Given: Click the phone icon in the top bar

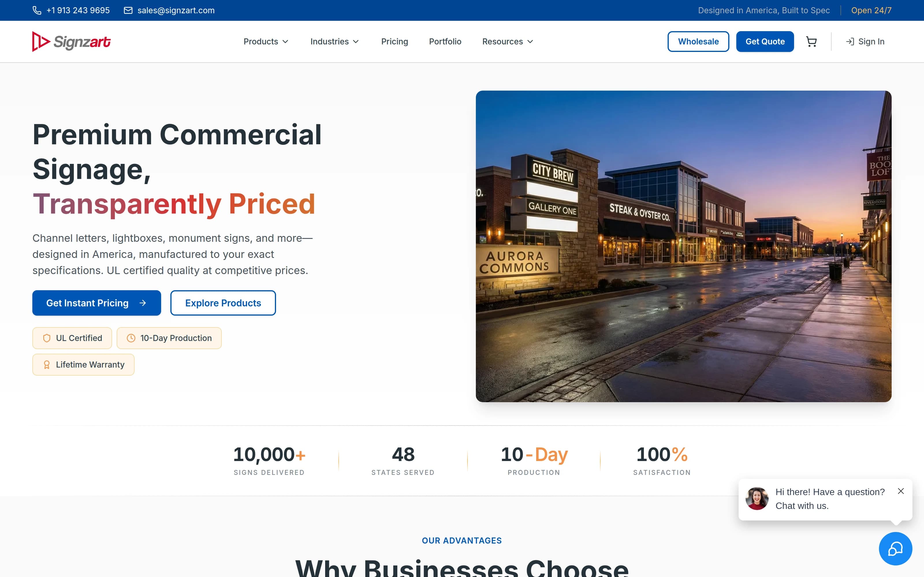Looking at the screenshot, I should [x=37, y=10].
